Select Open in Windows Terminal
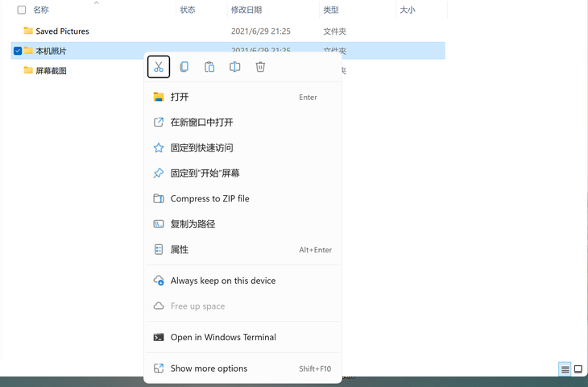 [x=223, y=337]
